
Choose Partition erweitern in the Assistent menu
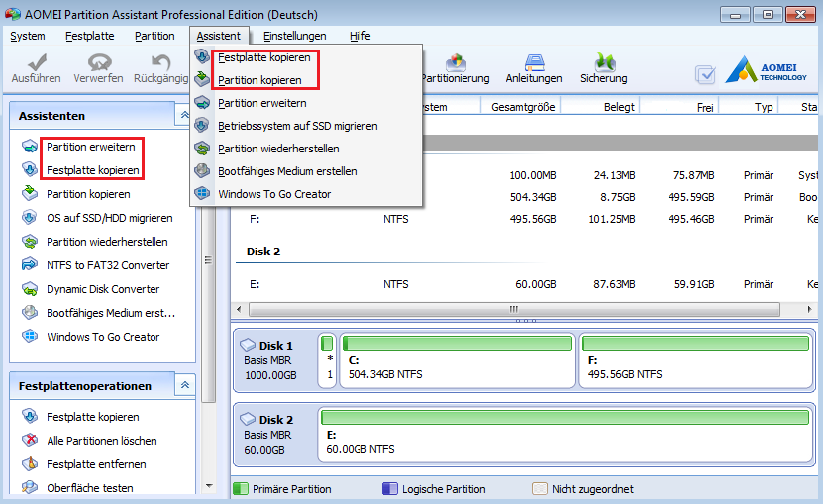point(261,103)
